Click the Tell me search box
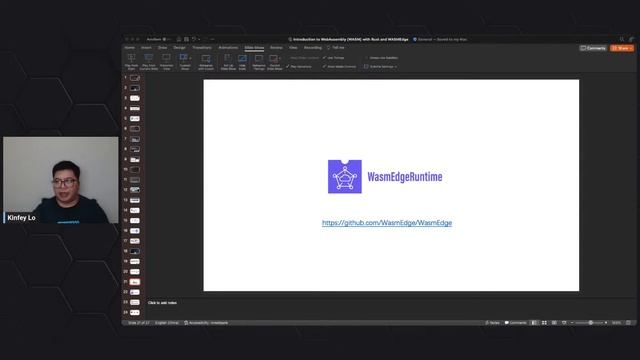Image resolution: width=640 pixels, height=360 pixels. pyautogui.click(x=336, y=48)
